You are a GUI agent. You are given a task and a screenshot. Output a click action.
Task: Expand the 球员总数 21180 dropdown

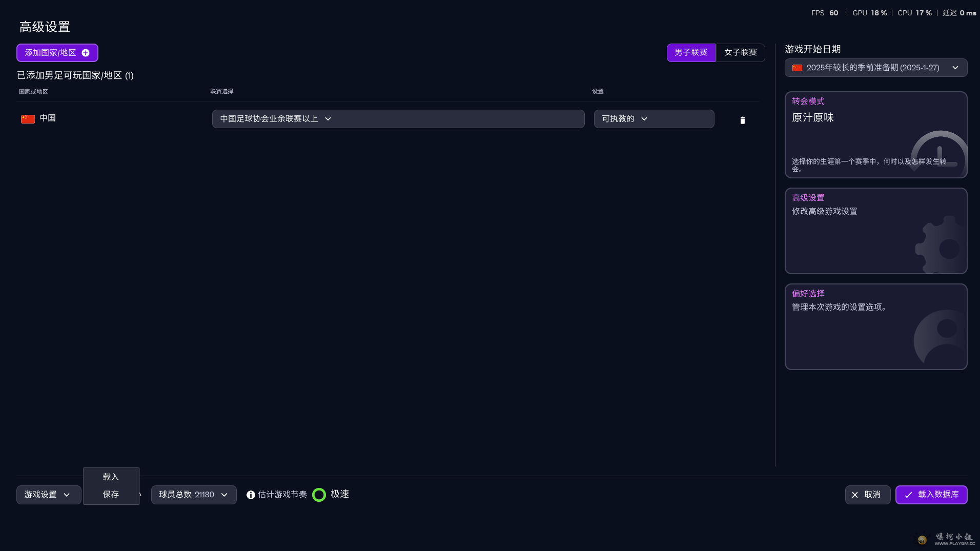pyautogui.click(x=194, y=495)
